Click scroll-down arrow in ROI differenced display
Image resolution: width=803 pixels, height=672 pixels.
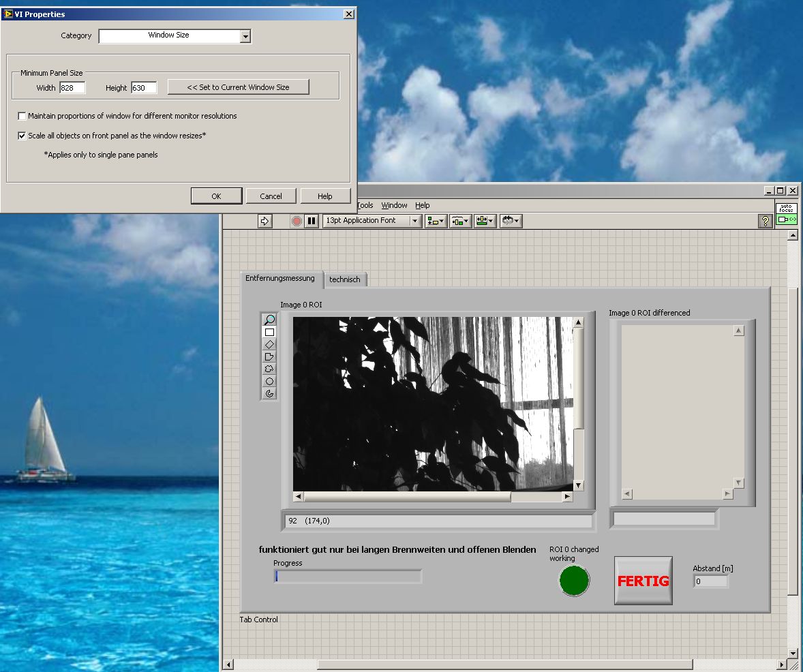(738, 483)
